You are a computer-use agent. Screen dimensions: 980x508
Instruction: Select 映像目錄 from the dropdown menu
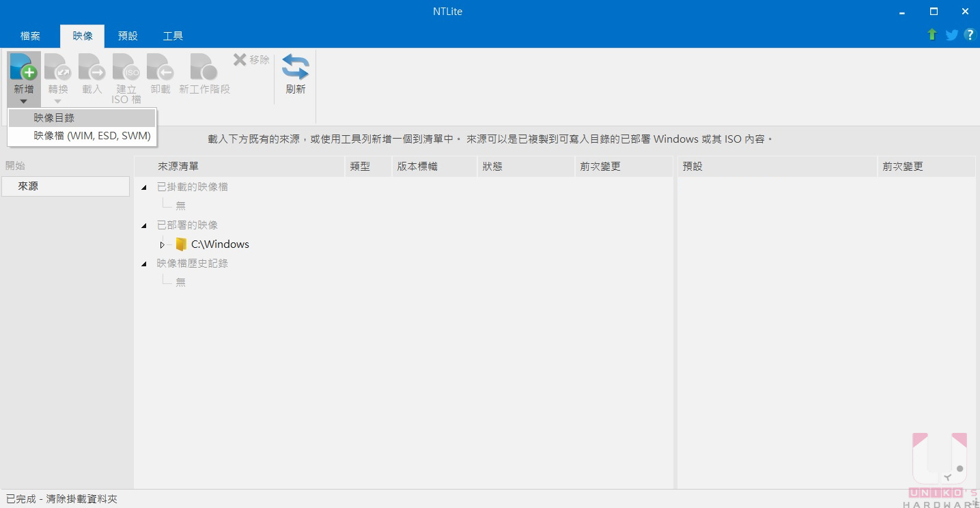(x=82, y=118)
